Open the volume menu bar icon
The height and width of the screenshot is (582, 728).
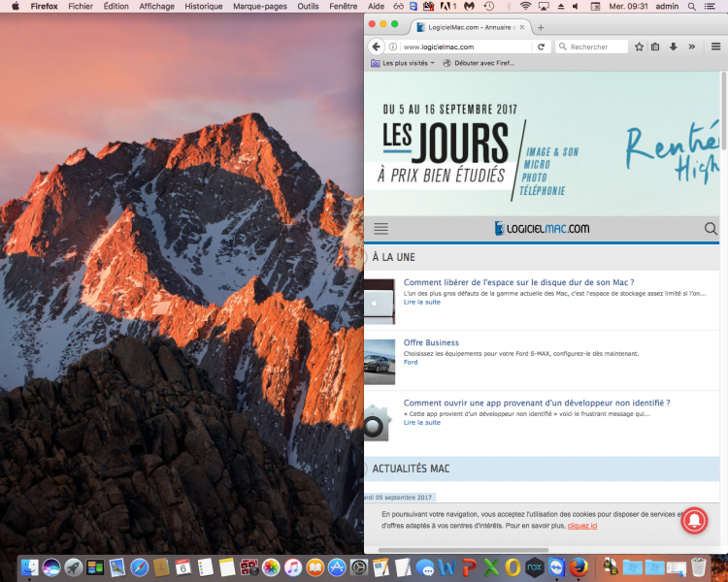[576, 6]
